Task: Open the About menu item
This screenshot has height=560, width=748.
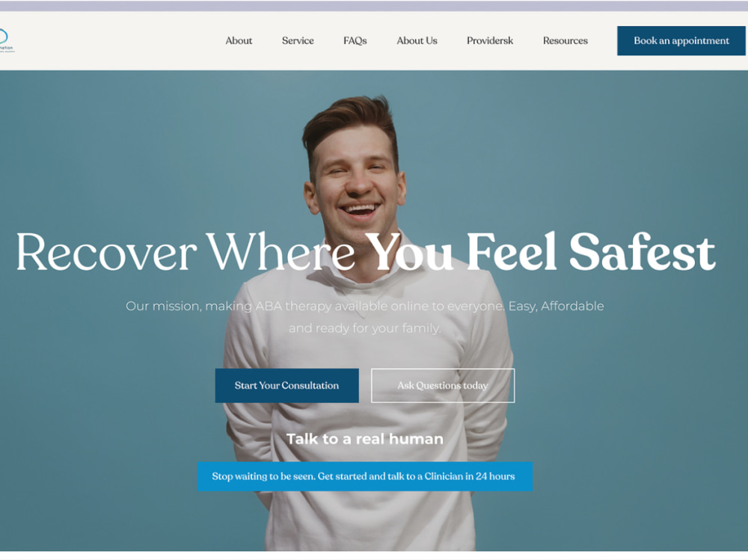Action: pyautogui.click(x=239, y=40)
